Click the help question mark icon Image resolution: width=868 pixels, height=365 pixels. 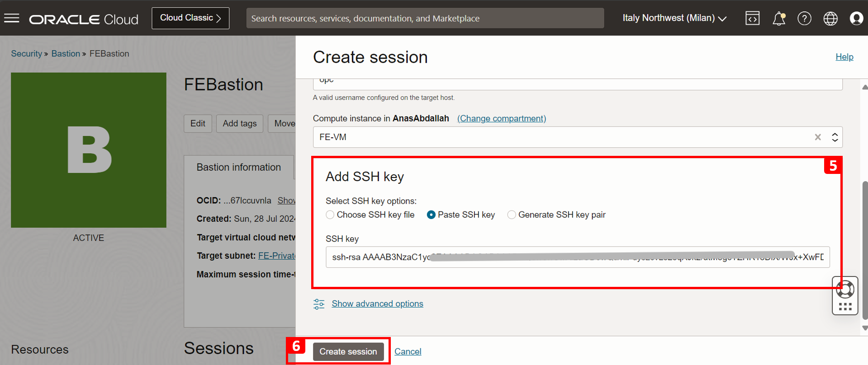[805, 19]
